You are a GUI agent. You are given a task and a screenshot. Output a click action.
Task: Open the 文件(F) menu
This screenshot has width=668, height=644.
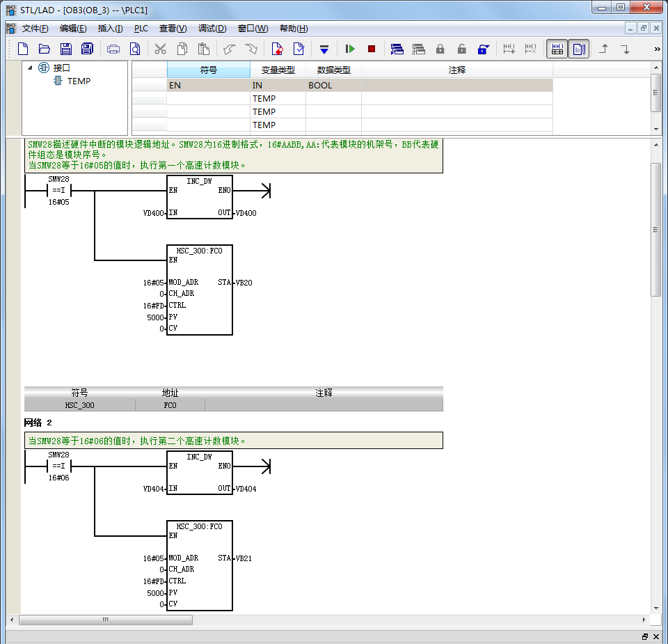point(35,29)
